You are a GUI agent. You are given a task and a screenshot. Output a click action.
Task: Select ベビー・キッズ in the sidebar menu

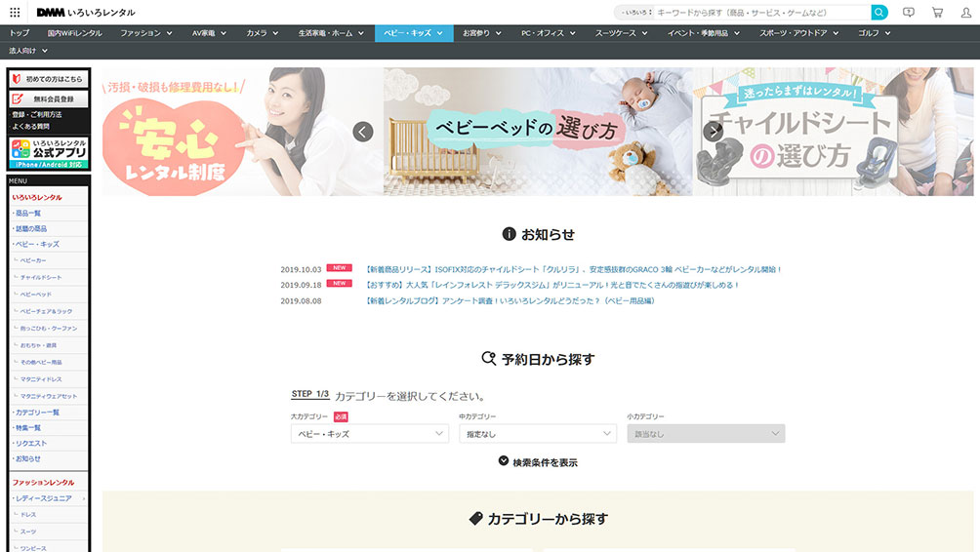point(37,244)
